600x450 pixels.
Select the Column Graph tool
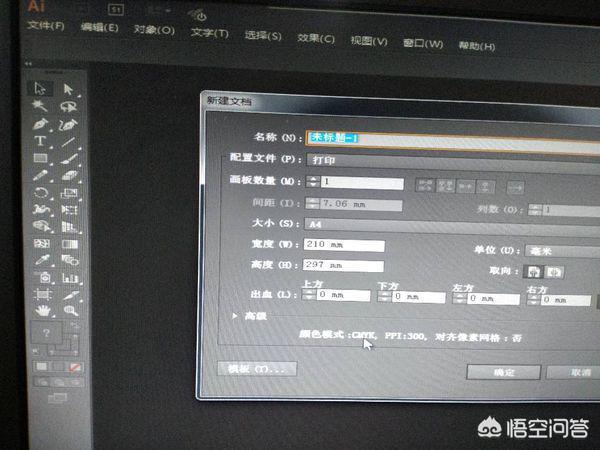(70, 277)
